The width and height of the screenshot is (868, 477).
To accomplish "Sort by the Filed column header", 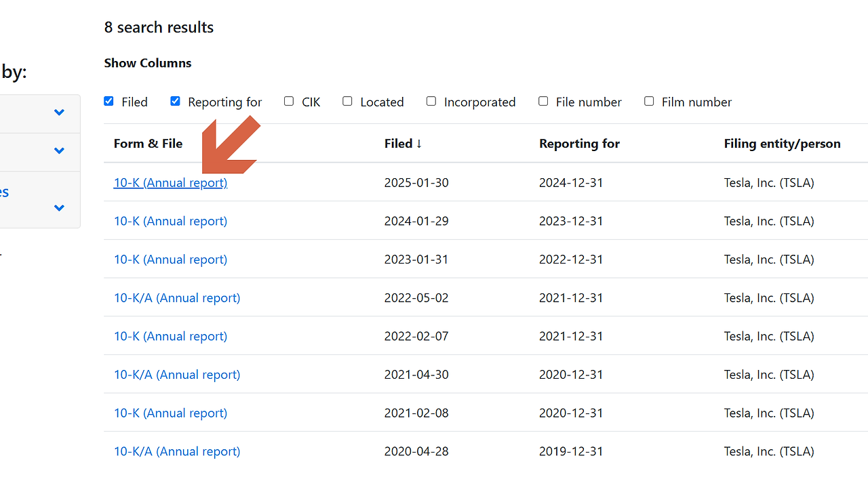I will click(403, 144).
